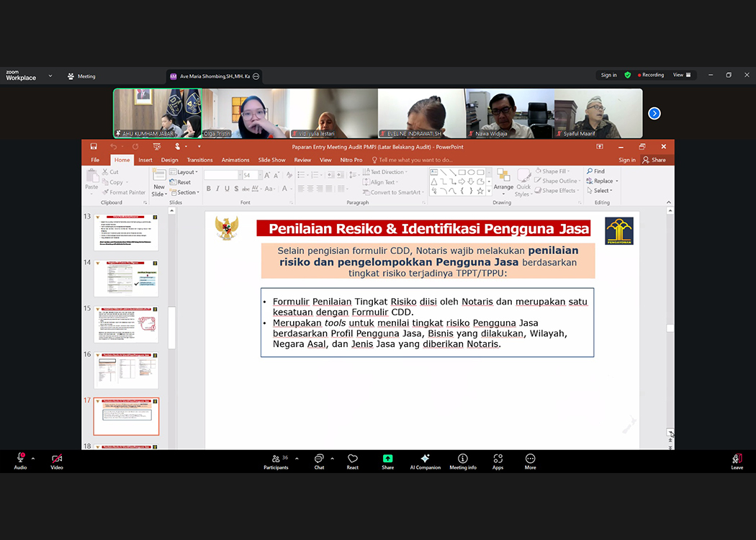Open the View layout dropdown
The image size is (756, 540).
coord(681,75)
